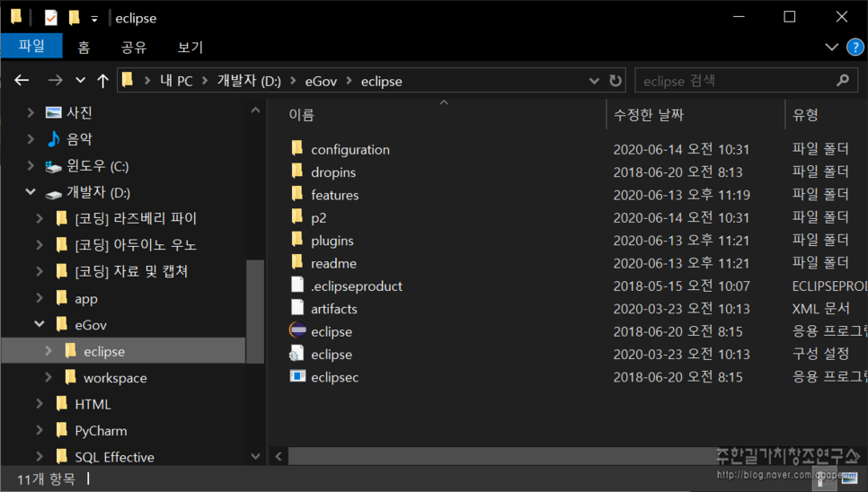This screenshot has width=868, height=492.
Task: Switch to the 홈 ribbon tab
Action: (84, 47)
